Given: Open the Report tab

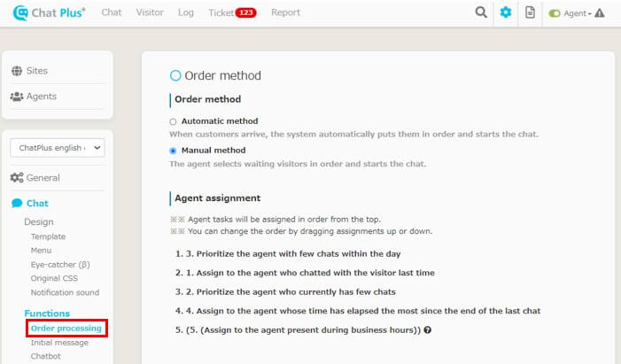Looking at the screenshot, I should pos(285,12).
